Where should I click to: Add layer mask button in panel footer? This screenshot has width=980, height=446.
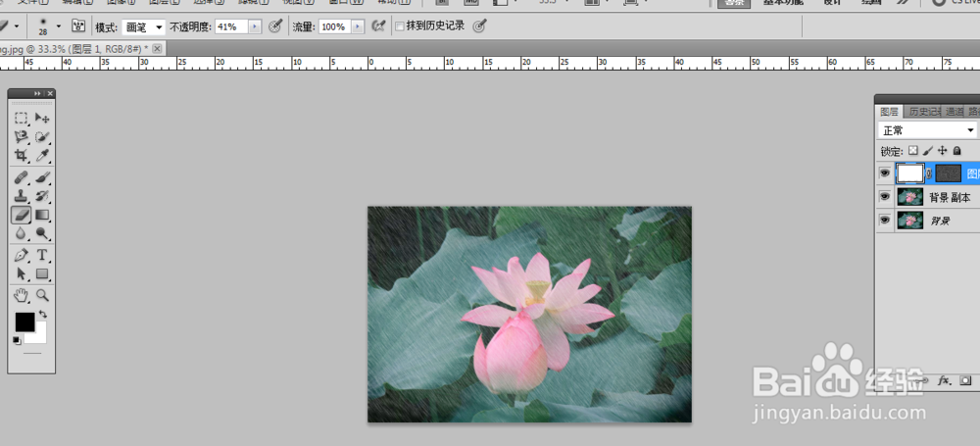click(965, 380)
